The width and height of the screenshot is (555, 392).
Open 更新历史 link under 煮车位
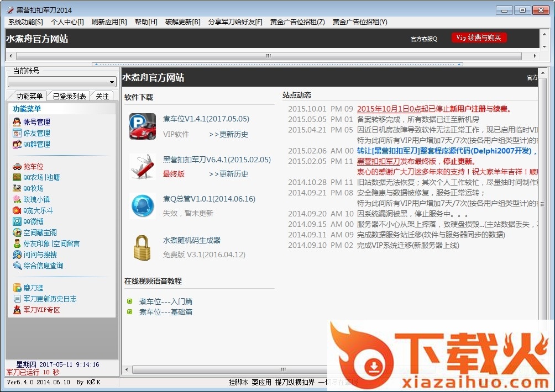pos(229,134)
